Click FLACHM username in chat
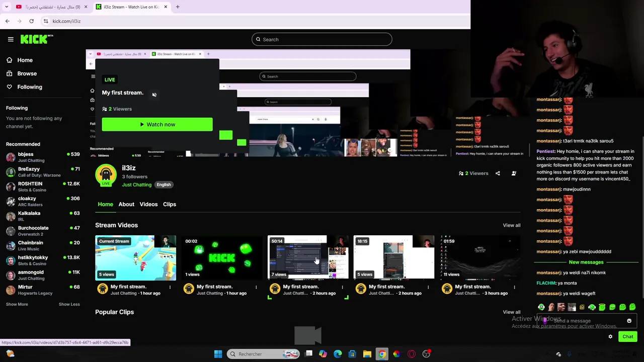Screen dimensions: 644x362 pos(546,283)
